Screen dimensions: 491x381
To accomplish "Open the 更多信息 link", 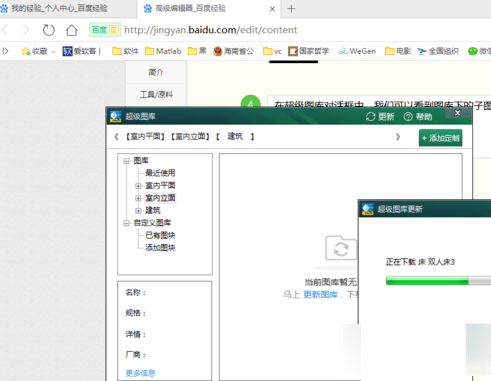I will pos(140,373).
